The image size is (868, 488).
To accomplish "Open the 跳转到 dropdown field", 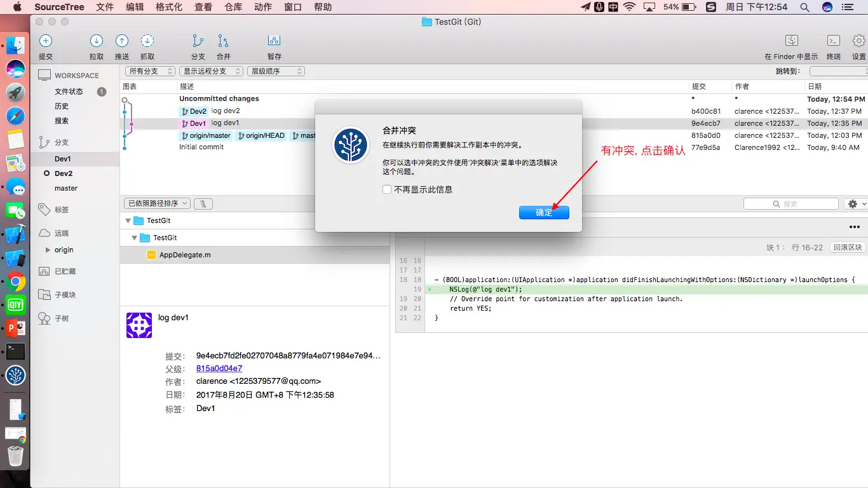I will [838, 71].
